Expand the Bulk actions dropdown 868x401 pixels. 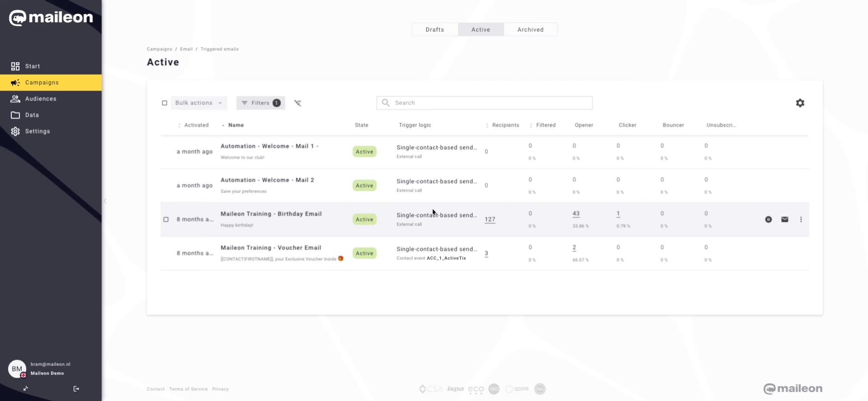pos(198,103)
